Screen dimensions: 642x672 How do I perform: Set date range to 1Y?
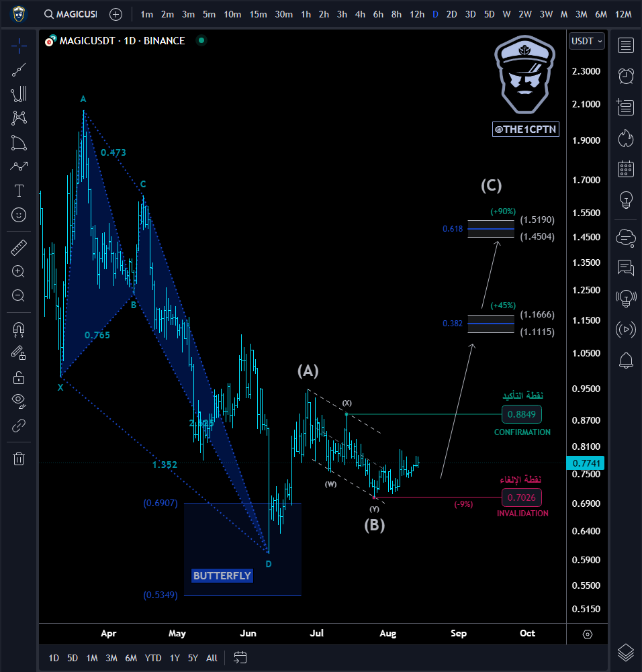[x=175, y=658]
